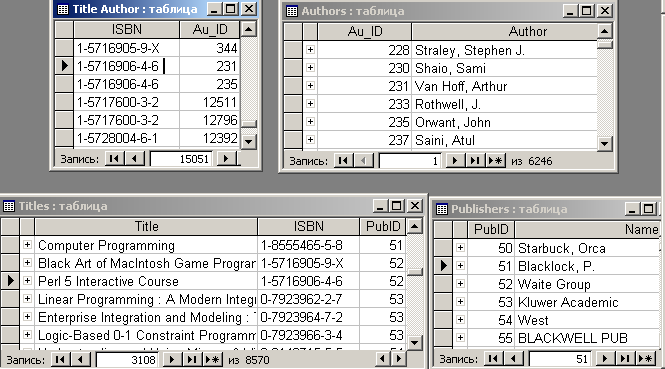Go to previous record in Titles table

coord(81,360)
